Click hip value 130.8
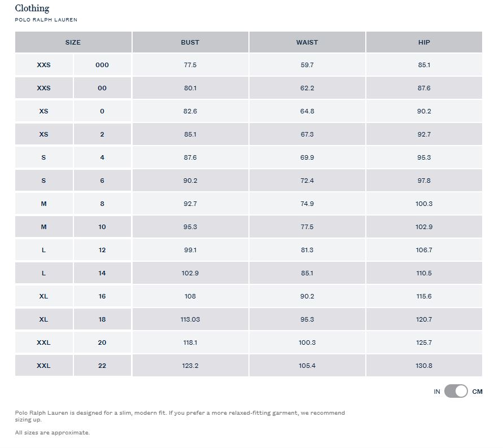 tap(424, 366)
